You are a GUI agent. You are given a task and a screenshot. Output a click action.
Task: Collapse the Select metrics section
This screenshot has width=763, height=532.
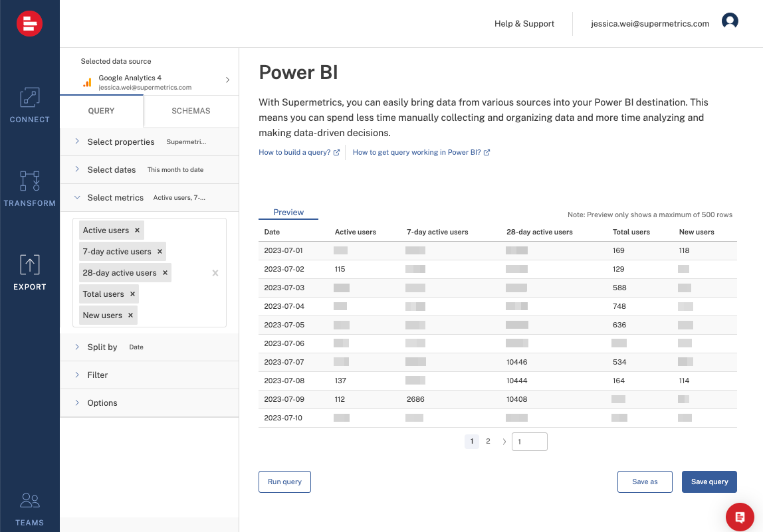coord(115,197)
